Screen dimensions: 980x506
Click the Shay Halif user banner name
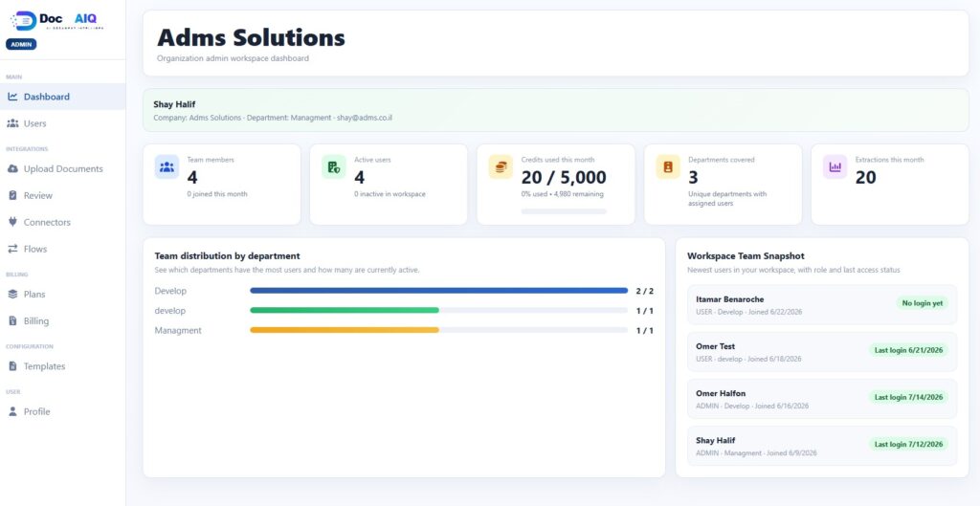(174, 104)
